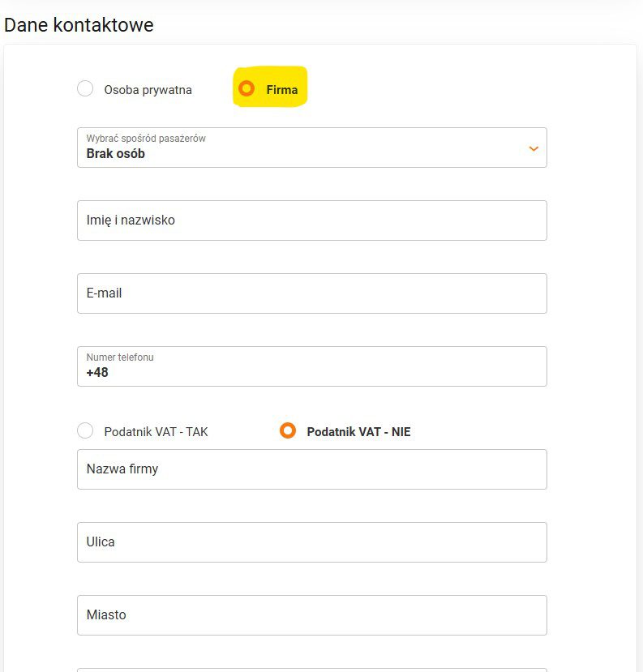The image size is (643, 672).
Task: Focus the E-mail input field
Action: [x=311, y=293]
